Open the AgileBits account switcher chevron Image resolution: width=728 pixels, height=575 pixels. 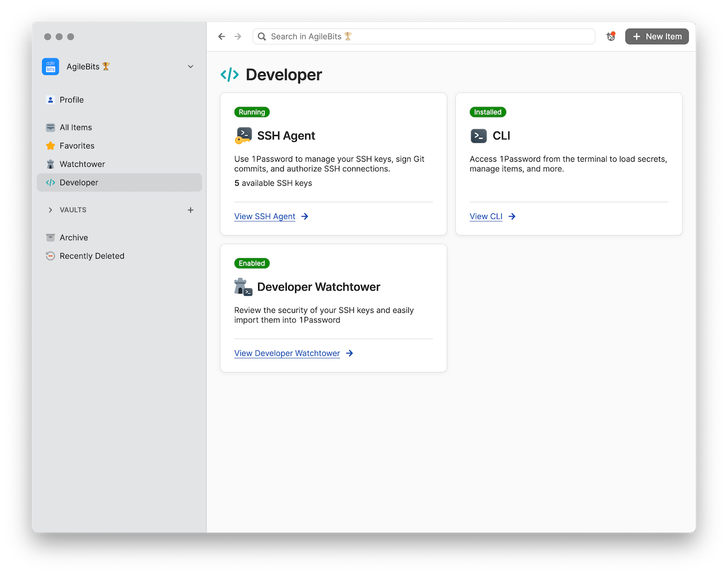pos(190,66)
